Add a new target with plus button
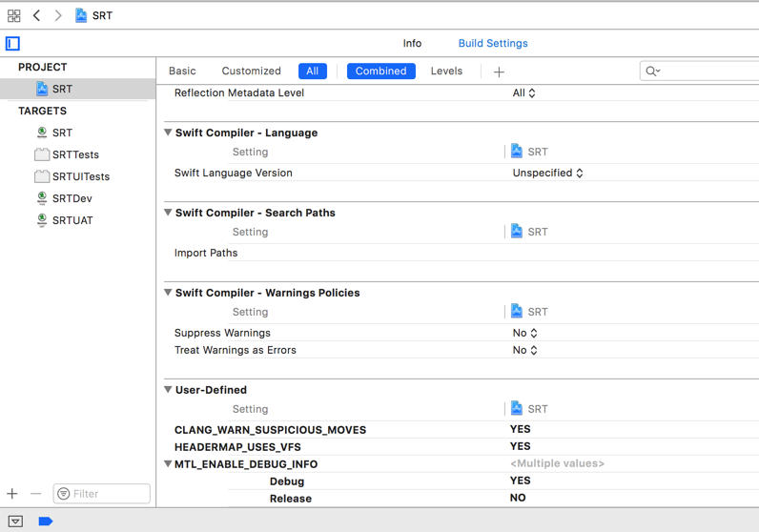The width and height of the screenshot is (759, 532). (12, 494)
